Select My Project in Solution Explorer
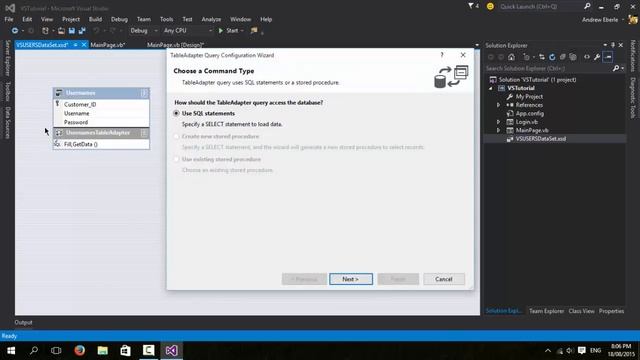Screen dimensions: 640x360 pyautogui.click(x=529, y=97)
